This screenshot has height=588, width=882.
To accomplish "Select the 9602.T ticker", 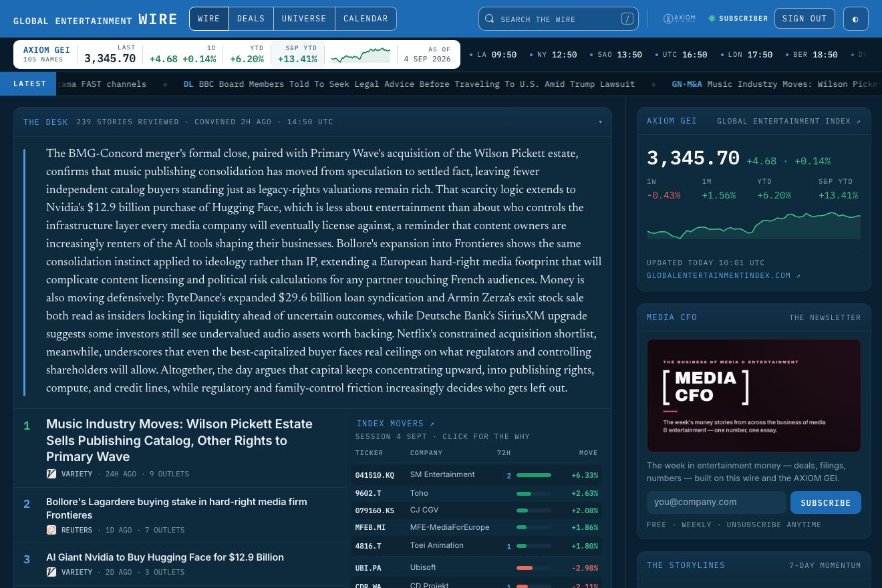I will (368, 494).
